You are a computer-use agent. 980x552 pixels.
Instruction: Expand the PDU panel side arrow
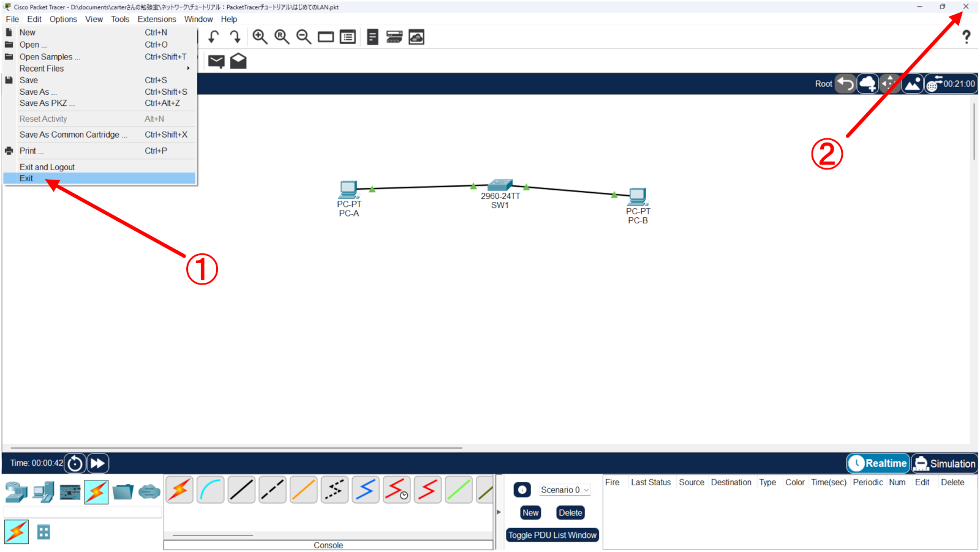pos(499,512)
